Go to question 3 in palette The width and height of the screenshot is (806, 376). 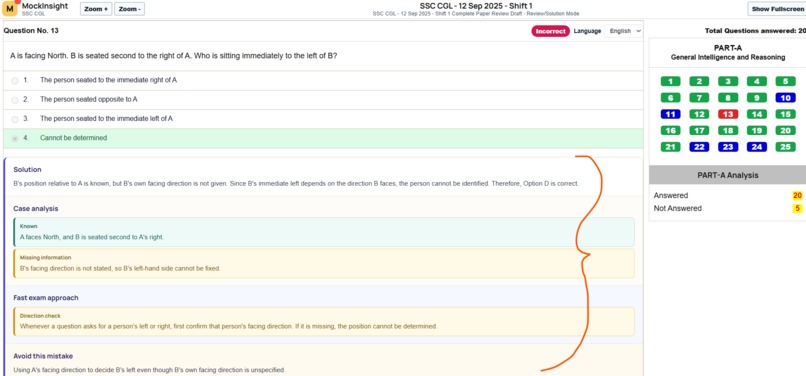tap(728, 81)
